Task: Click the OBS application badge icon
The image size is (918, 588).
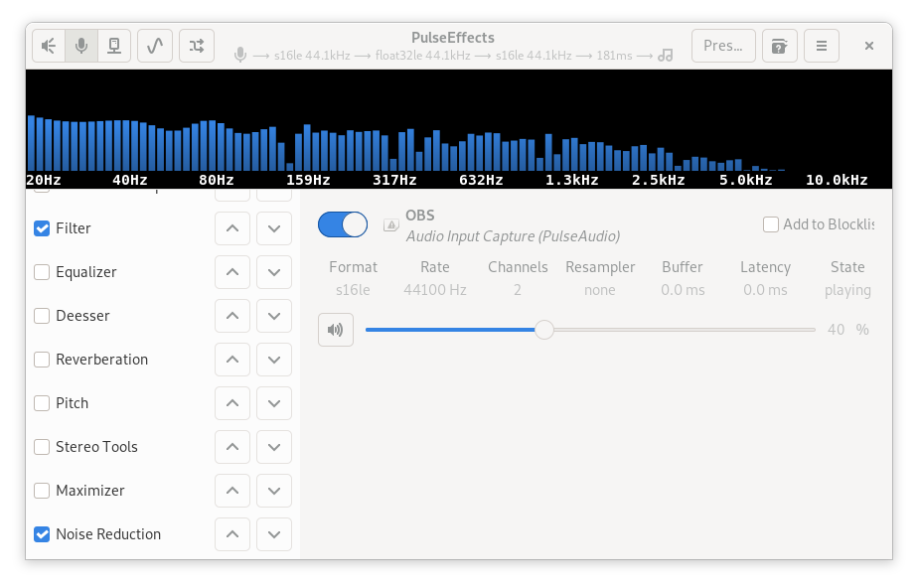Action: tap(391, 224)
